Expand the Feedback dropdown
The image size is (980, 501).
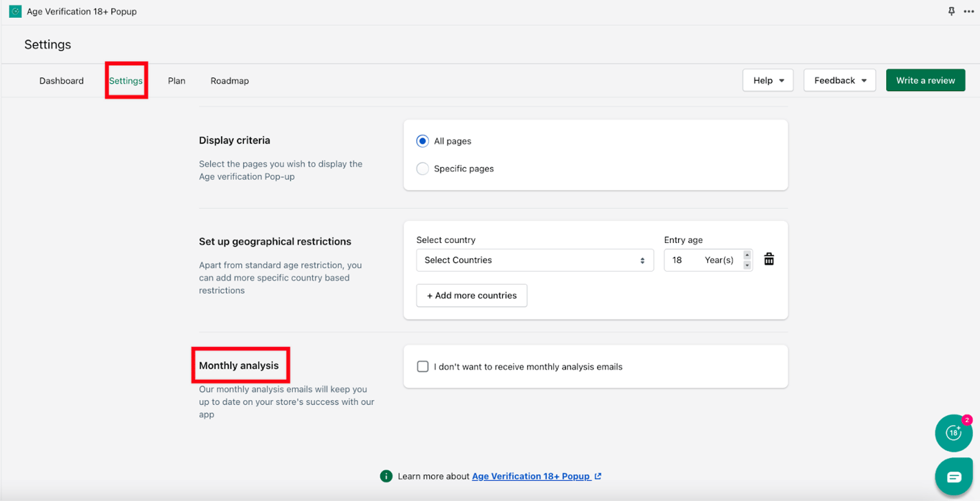coord(839,80)
